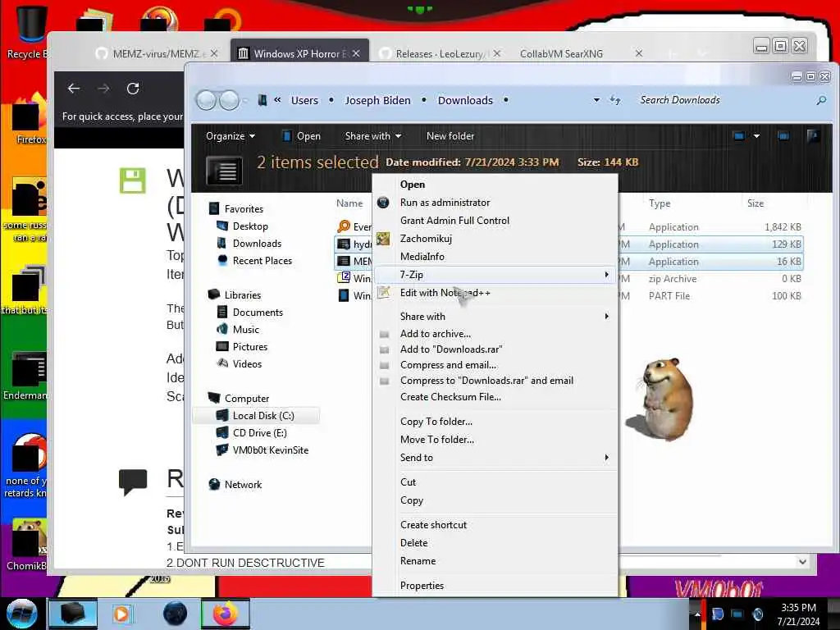Image resolution: width=840 pixels, height=630 pixels.
Task: Click the New folder button
Action: point(450,136)
